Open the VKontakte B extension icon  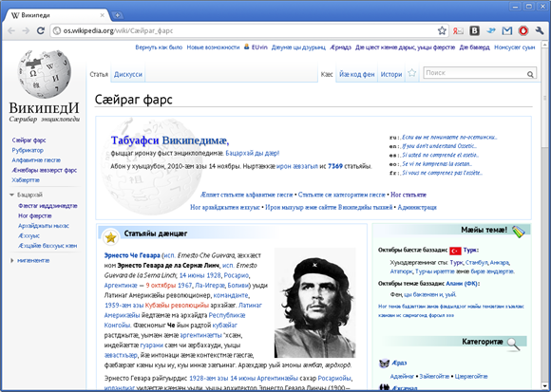[x=474, y=31]
